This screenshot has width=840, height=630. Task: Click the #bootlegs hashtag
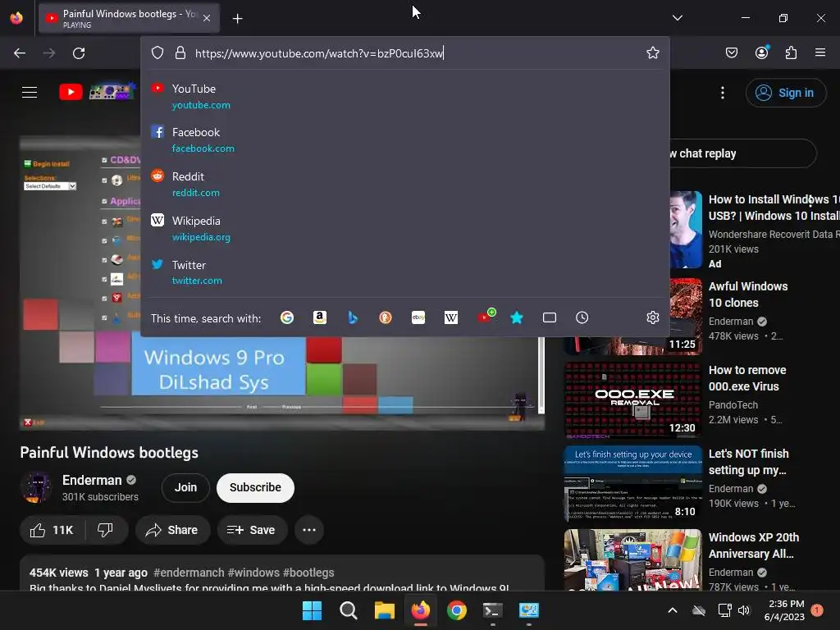pyautogui.click(x=308, y=573)
